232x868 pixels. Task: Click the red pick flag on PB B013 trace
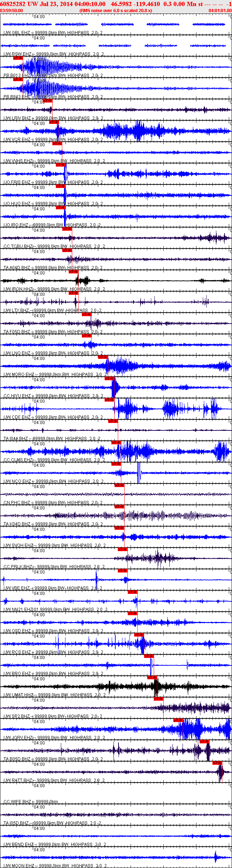[x=18, y=58]
